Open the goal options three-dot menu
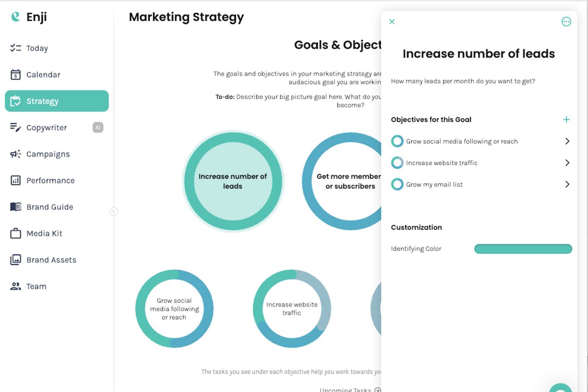 click(x=566, y=21)
